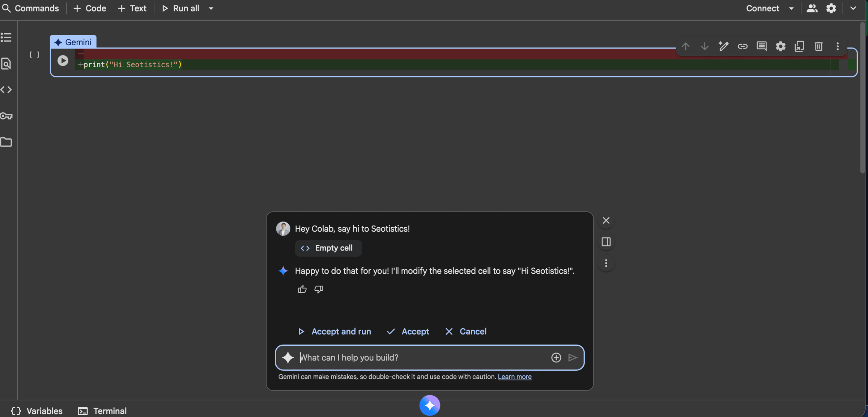This screenshot has width=868, height=417.
Task: Expand the Run all dropdown arrow
Action: coord(211,8)
